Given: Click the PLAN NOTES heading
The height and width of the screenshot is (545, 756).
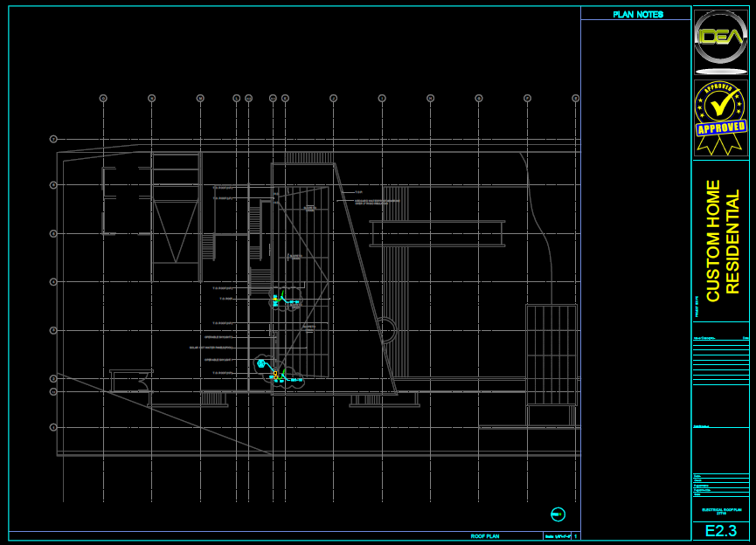Looking at the screenshot, I should click(637, 14).
